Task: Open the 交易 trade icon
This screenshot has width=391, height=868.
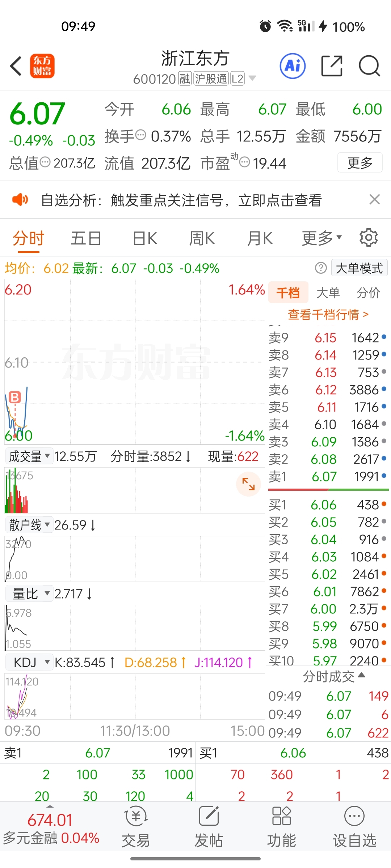Action: tap(136, 827)
